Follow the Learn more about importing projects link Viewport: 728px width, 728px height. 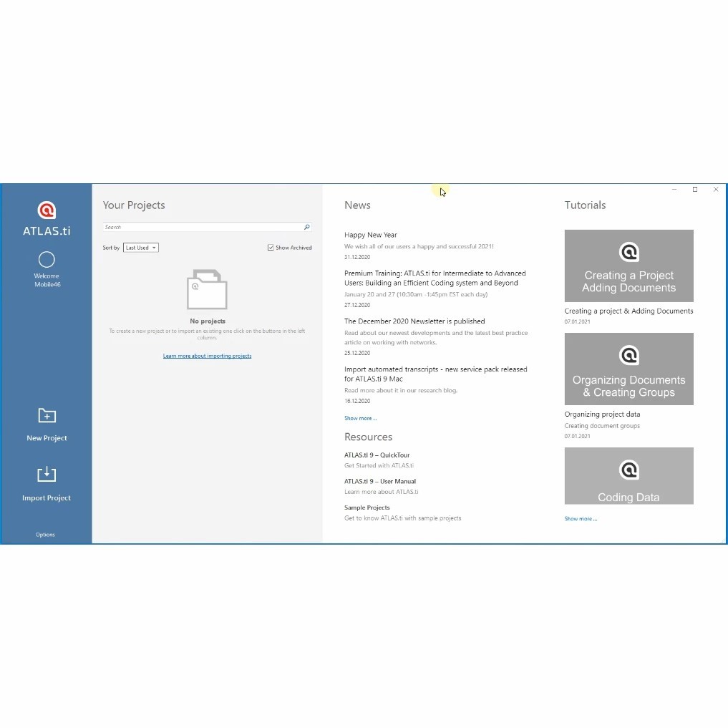point(207,356)
